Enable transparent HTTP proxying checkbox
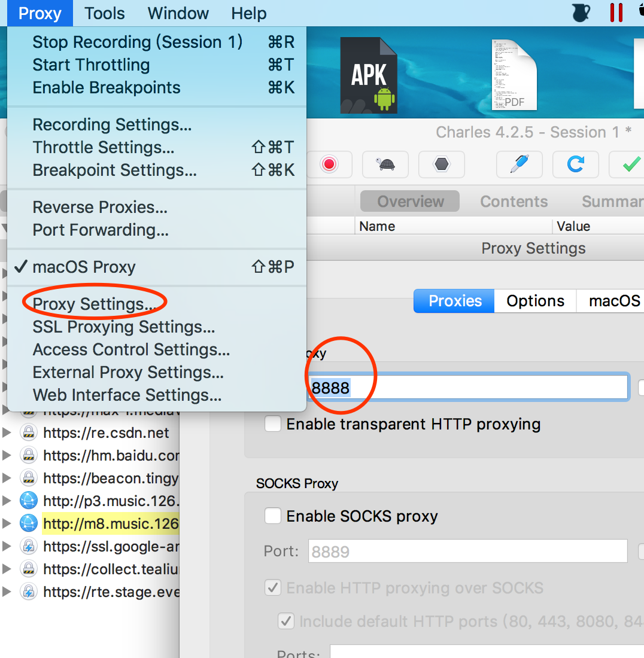 pyautogui.click(x=273, y=424)
